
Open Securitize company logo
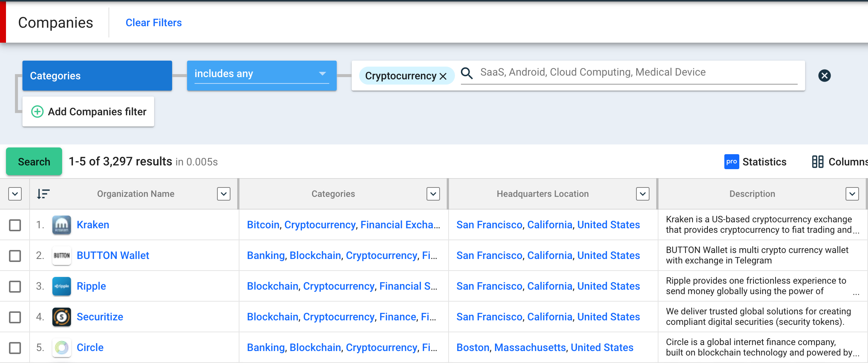click(x=62, y=317)
